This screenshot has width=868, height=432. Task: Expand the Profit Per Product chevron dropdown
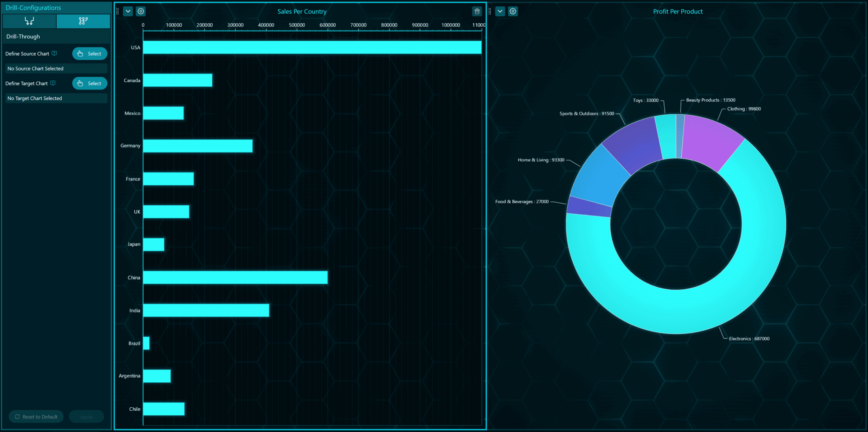[500, 11]
